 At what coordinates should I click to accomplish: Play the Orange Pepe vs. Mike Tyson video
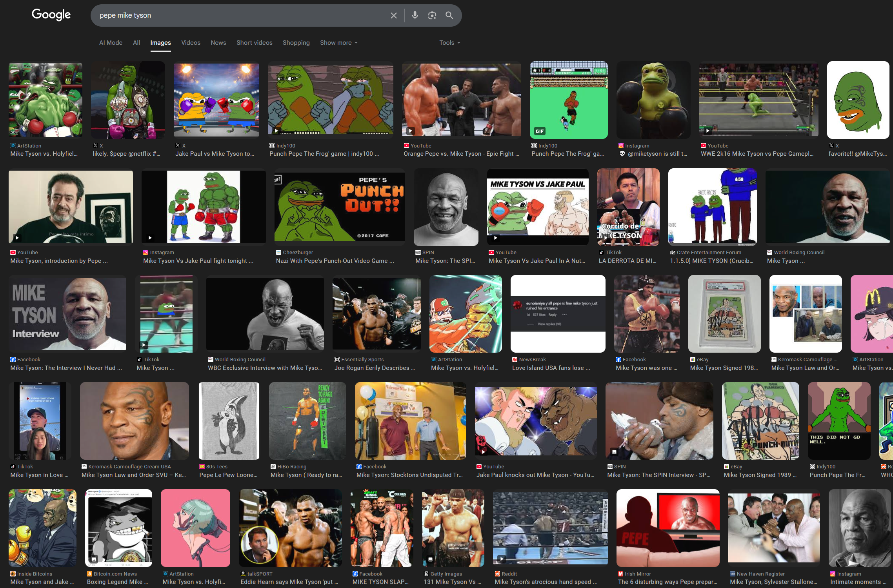[x=410, y=131]
